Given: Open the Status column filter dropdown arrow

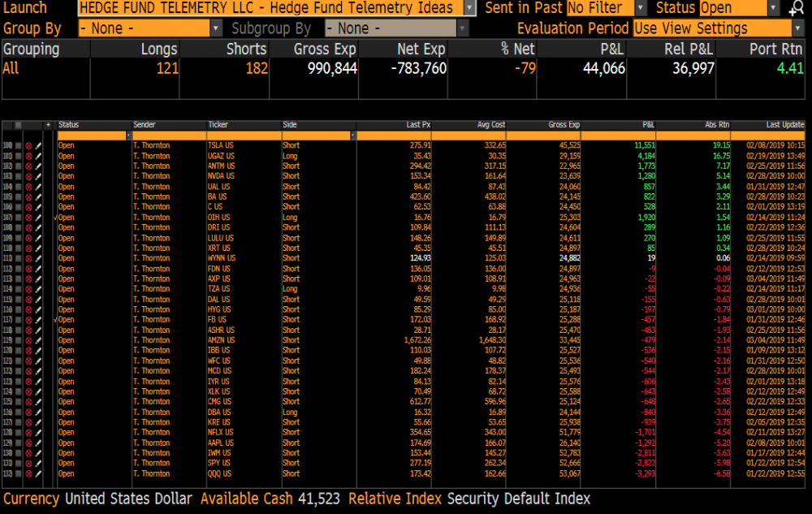Looking at the screenshot, I should tap(129, 136).
